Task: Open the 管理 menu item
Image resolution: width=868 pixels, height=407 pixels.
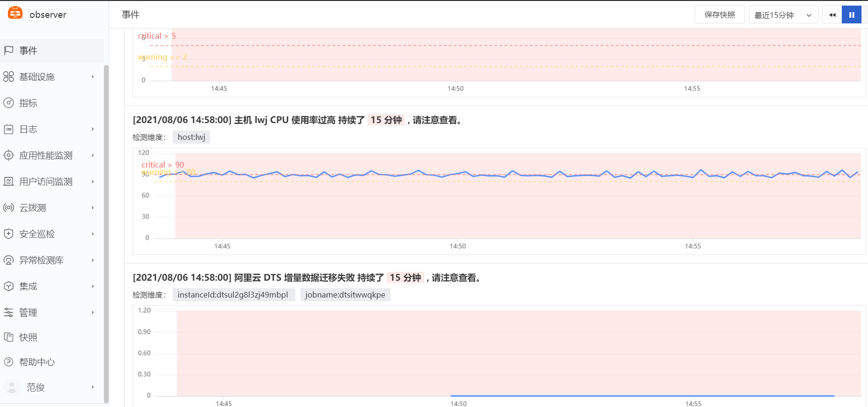Action: (x=28, y=313)
